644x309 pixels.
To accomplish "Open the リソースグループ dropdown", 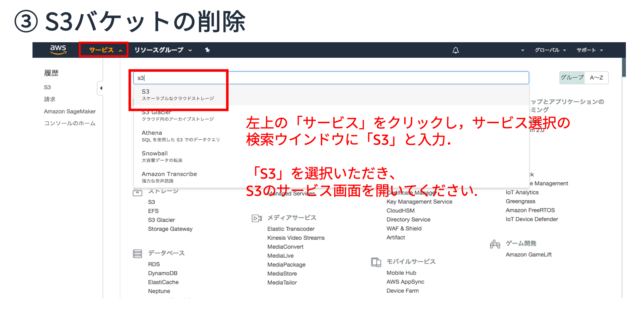I will (163, 50).
